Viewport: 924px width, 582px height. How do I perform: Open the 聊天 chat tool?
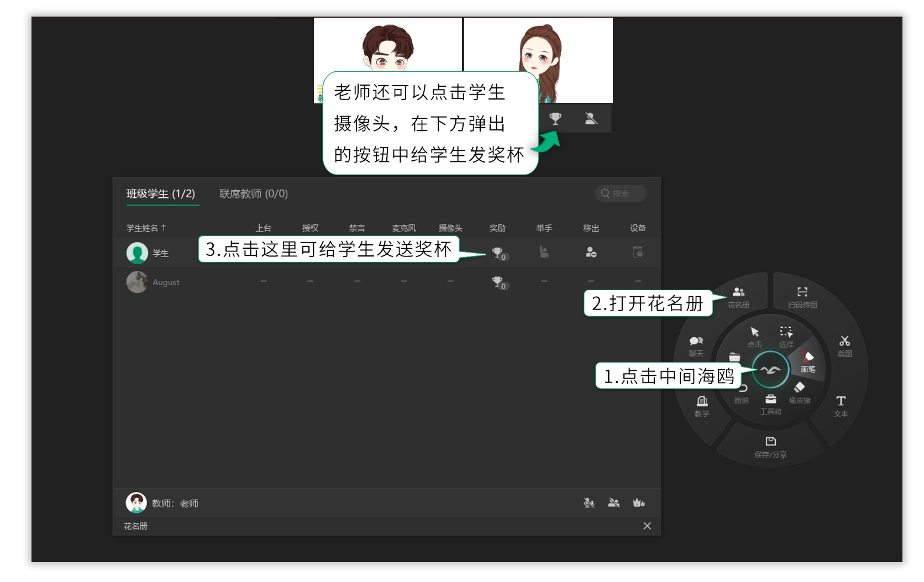pyautogui.click(x=696, y=347)
